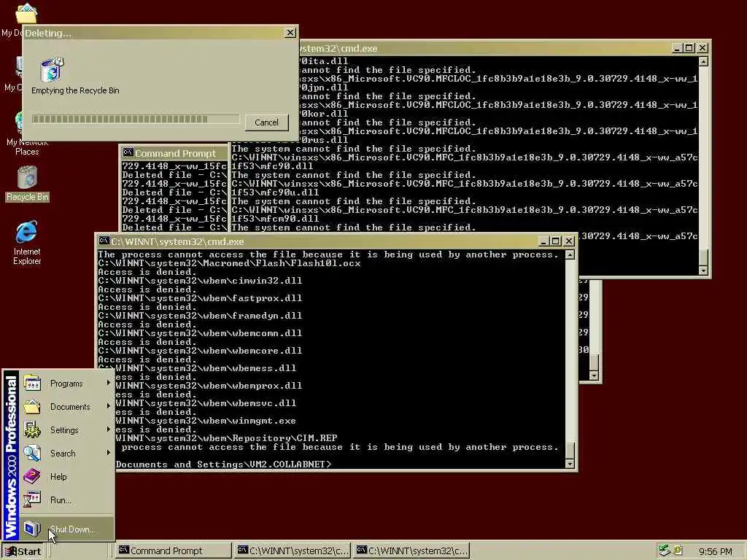Click the Search magnifier icon in the Start menu
Screen dimensions: 747x560
pyautogui.click(x=32, y=453)
